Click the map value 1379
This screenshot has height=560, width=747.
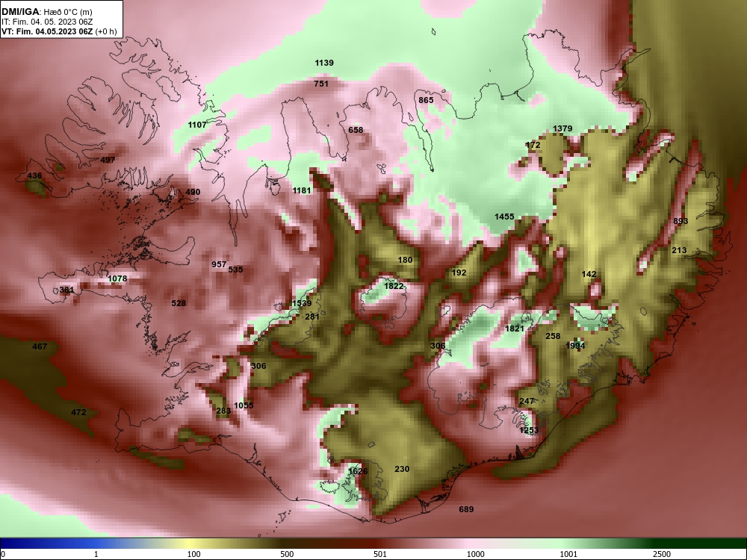tap(562, 128)
